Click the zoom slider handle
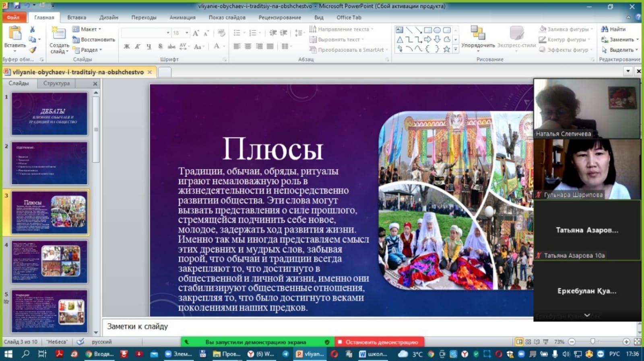The image size is (644, 361). click(x=592, y=342)
